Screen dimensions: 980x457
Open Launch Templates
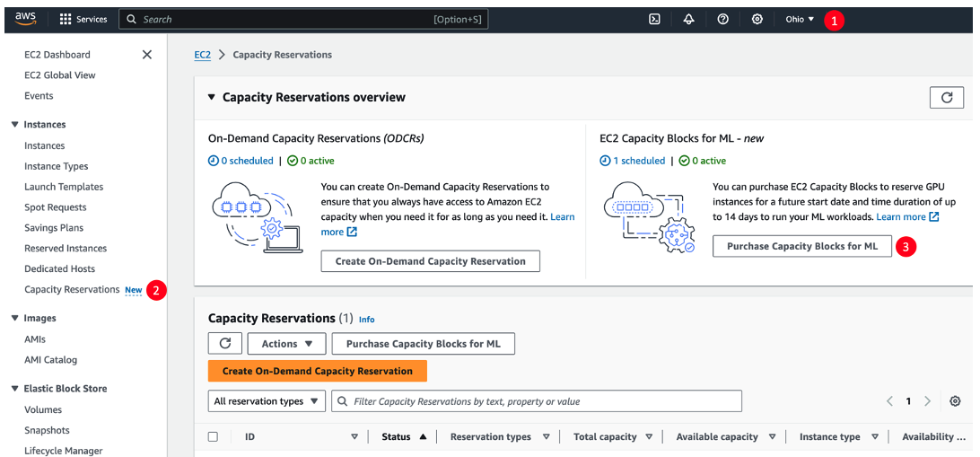[x=64, y=187]
